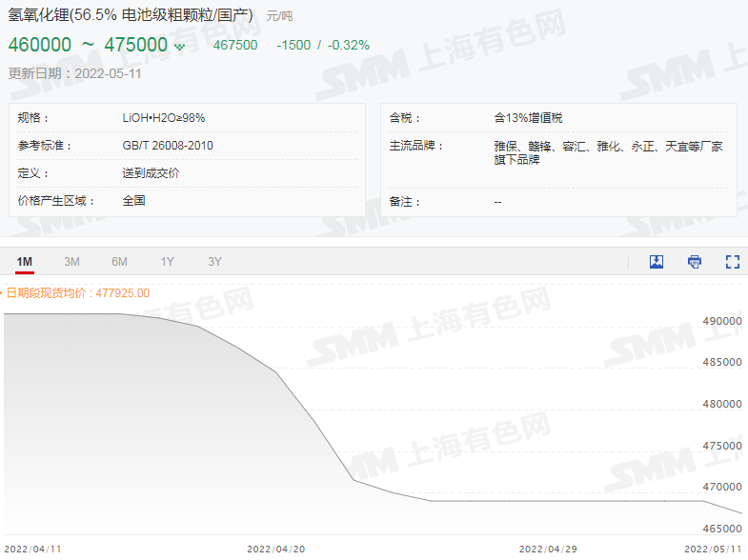The width and height of the screenshot is (748, 560).
Task: Select the 1M time range tab
Action: (25, 262)
